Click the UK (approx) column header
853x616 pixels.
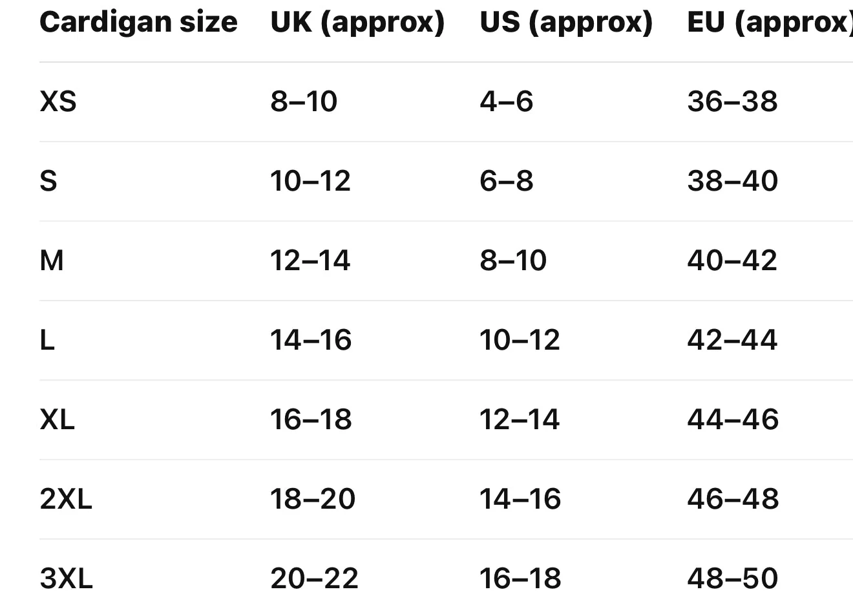pyautogui.click(x=357, y=23)
